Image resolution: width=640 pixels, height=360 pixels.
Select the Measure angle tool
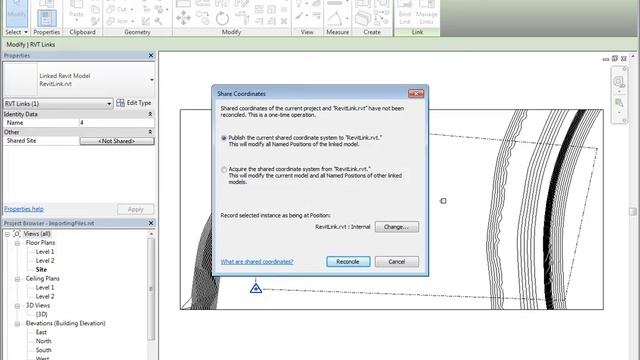[x=335, y=19]
